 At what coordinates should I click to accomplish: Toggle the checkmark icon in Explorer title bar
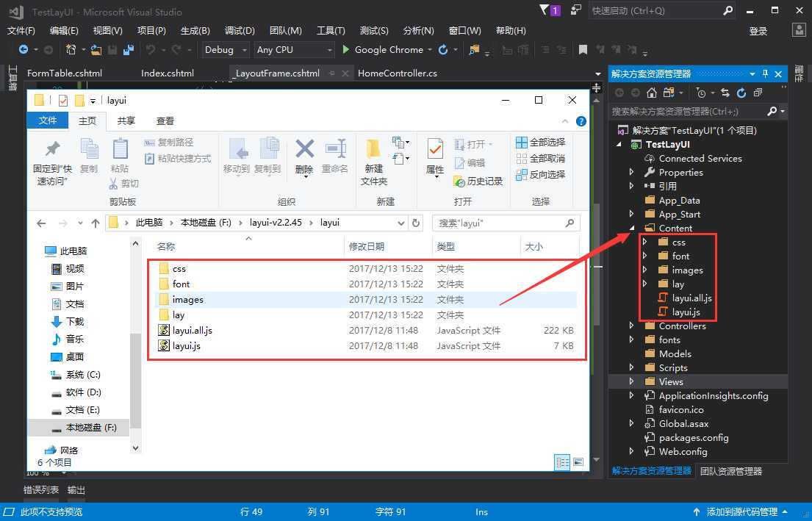[62, 101]
